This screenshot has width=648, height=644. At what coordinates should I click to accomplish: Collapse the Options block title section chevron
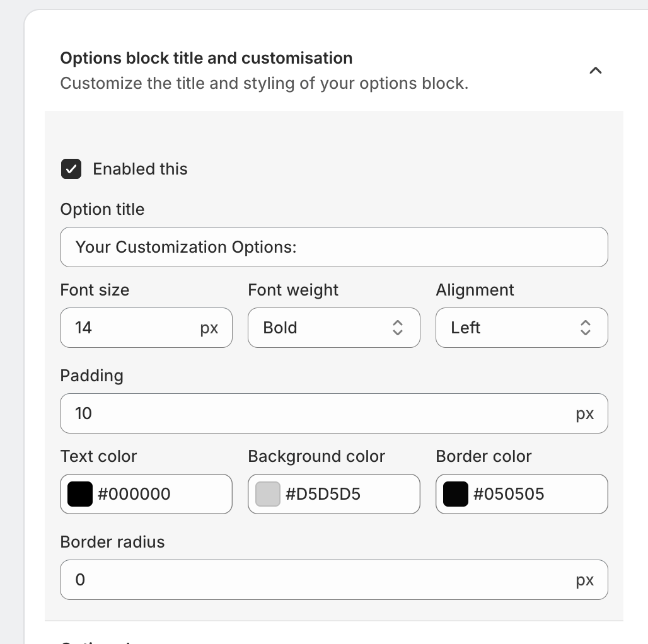[x=595, y=71]
